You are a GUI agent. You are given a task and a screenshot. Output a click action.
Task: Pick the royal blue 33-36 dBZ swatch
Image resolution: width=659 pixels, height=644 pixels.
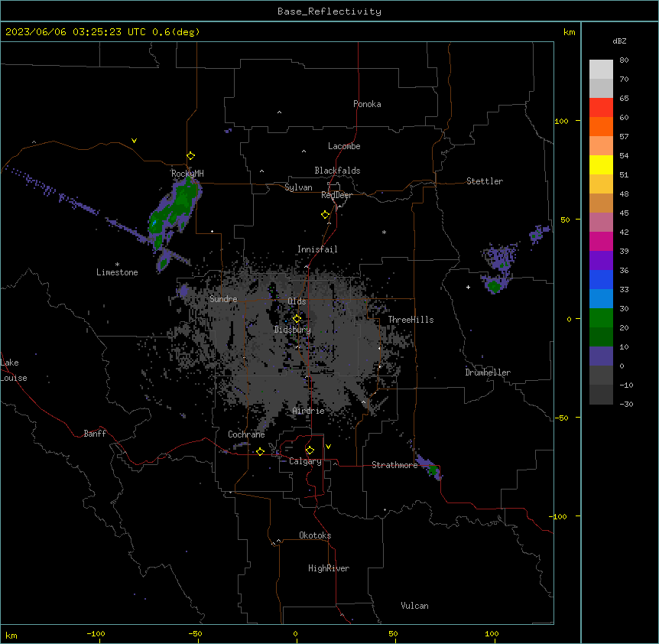(x=601, y=279)
